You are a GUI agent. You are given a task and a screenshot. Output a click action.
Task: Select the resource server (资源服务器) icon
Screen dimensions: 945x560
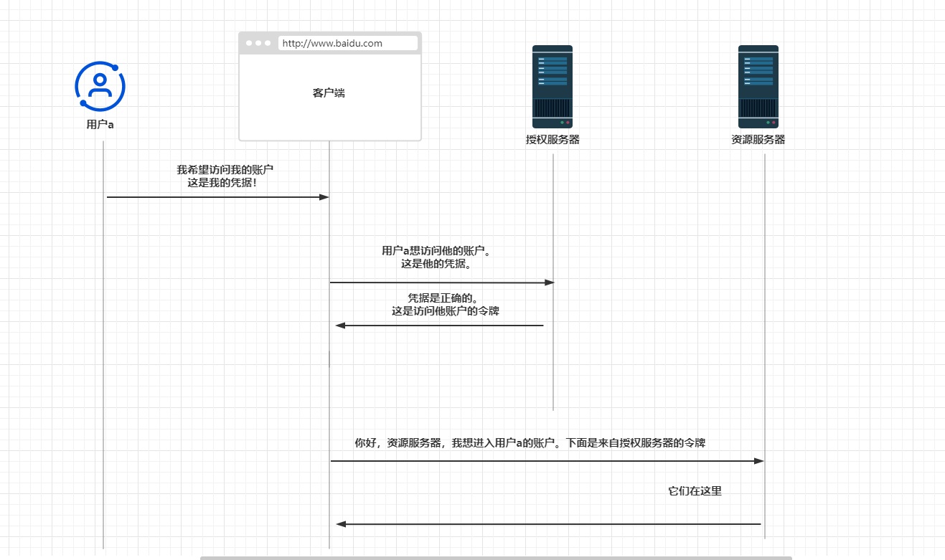(x=758, y=87)
